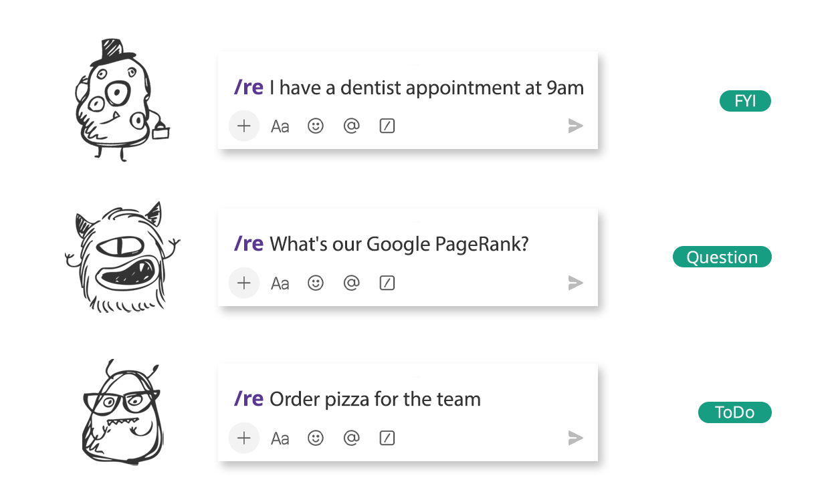Viewport: 836px width, 504px height.
Task: Open the emoji picker in the dentist message box
Action: [316, 126]
